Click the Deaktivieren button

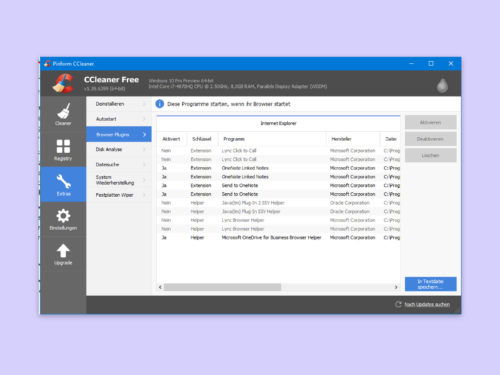click(x=430, y=139)
